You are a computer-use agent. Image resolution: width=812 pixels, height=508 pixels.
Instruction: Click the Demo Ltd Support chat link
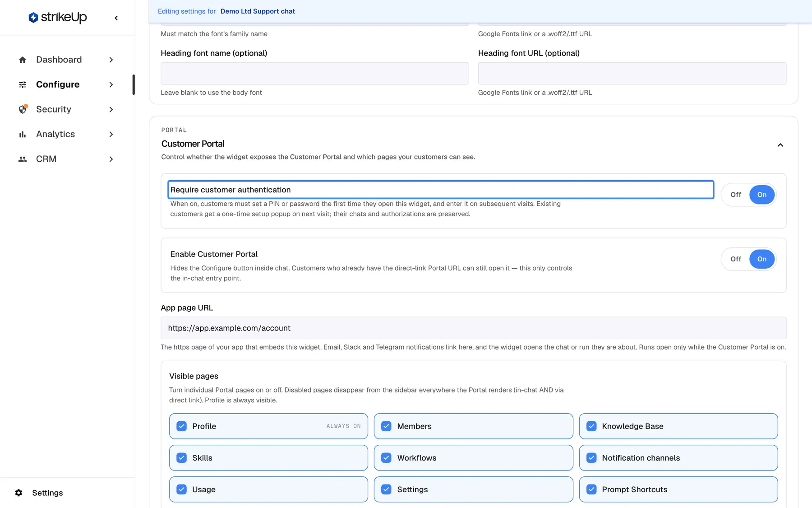click(258, 11)
